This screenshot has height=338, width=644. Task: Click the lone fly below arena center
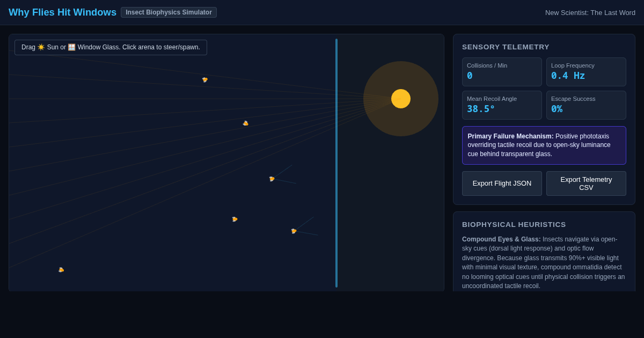235,219
